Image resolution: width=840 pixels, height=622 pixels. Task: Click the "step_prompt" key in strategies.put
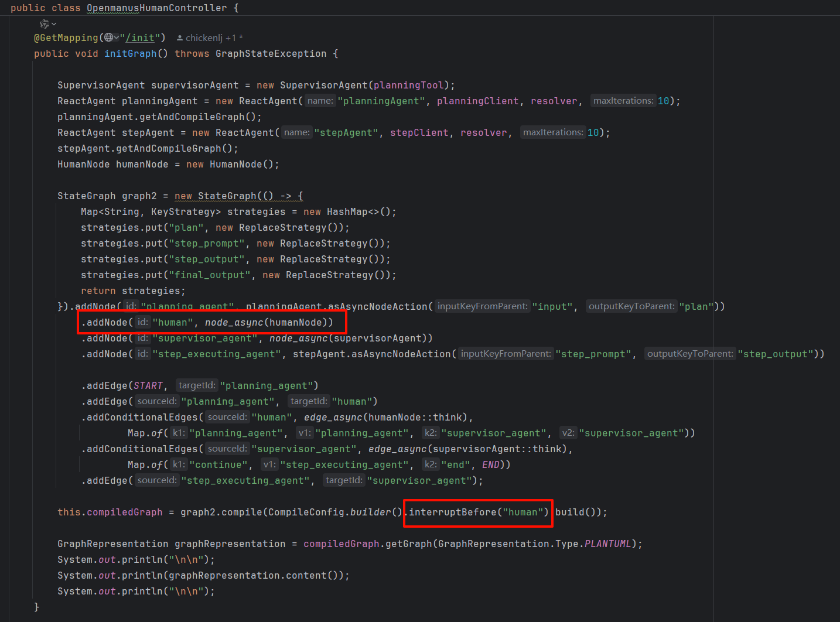pyautogui.click(x=206, y=243)
